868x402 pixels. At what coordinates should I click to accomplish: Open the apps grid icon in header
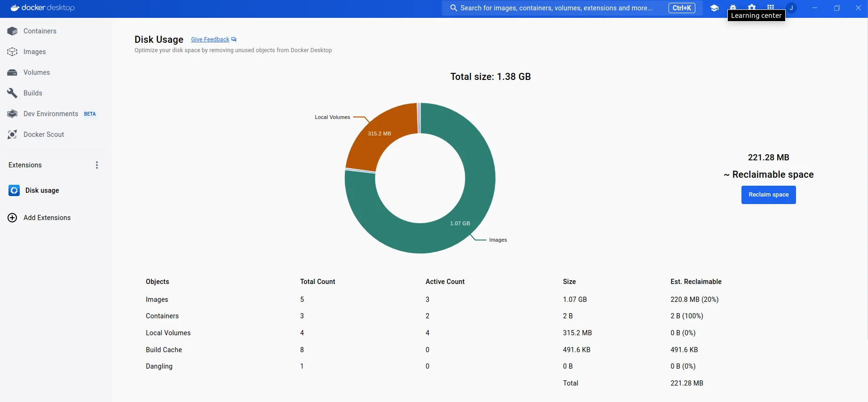click(771, 7)
